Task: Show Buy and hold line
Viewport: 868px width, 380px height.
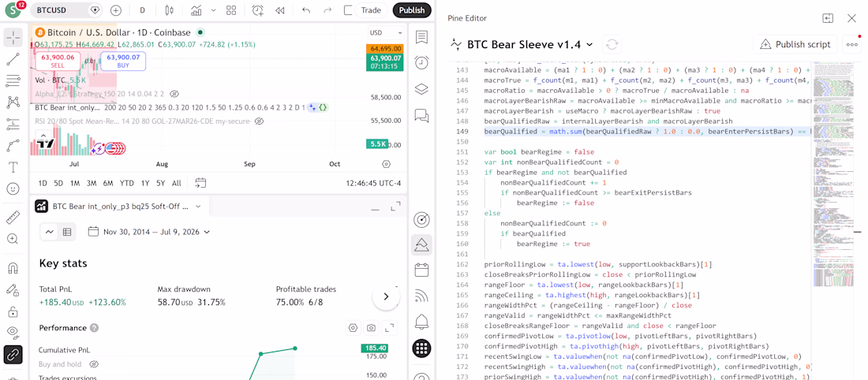Action: click(94, 364)
